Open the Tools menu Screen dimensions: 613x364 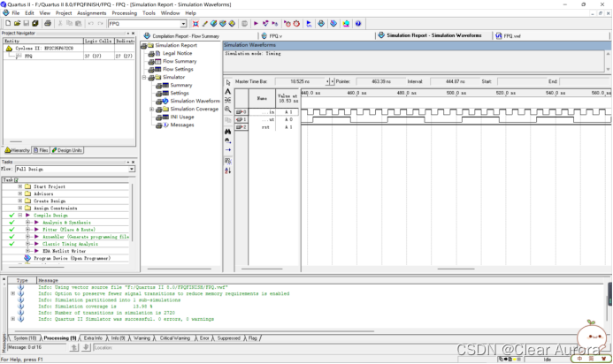point(149,13)
